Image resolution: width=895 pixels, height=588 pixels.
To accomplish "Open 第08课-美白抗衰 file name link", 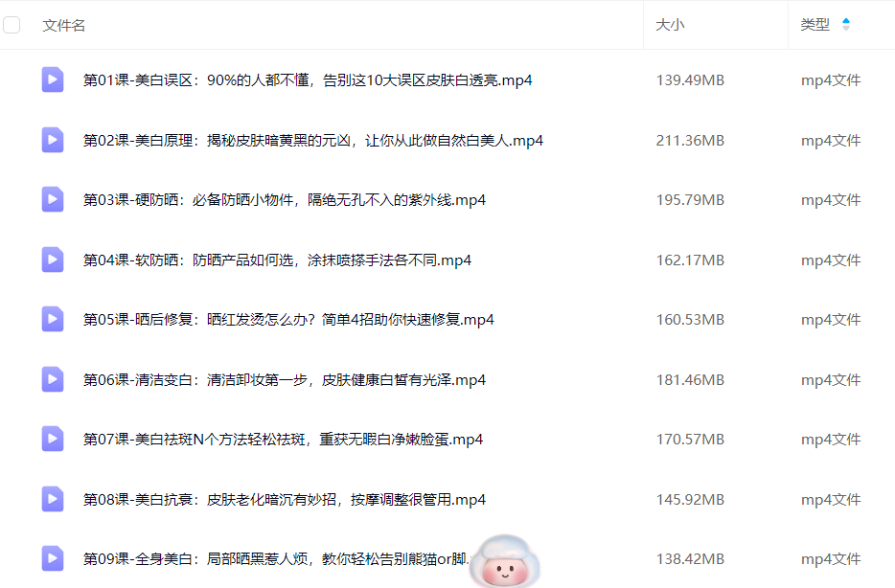I will pyautogui.click(x=285, y=499).
